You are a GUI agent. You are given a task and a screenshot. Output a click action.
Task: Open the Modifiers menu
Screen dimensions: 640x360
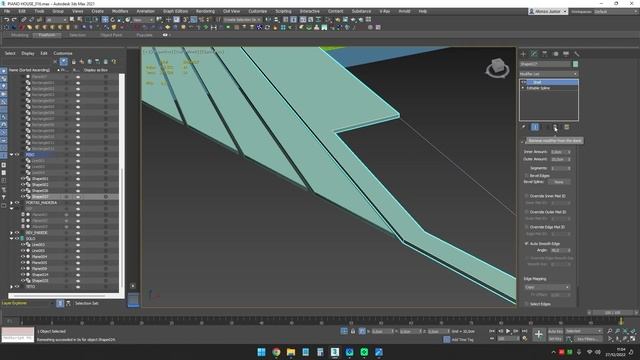pos(120,11)
